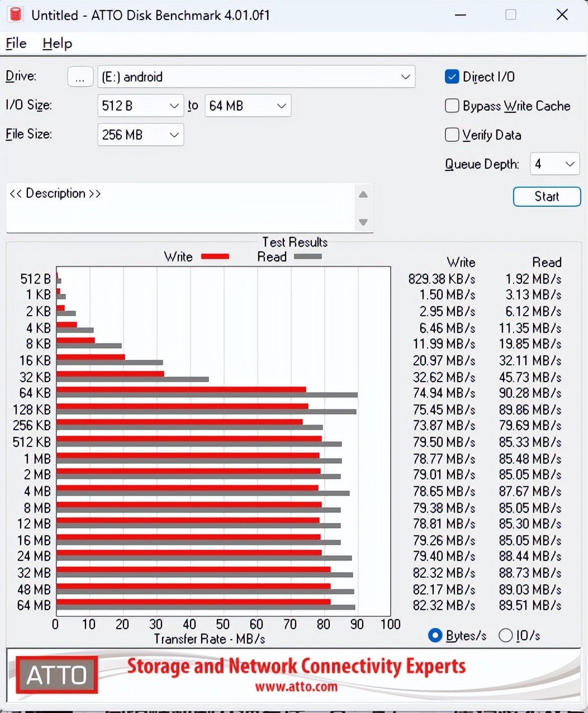Maximize the ATTO Disk Benchmark window
Viewport: 588px width, 713px height.
pos(511,15)
